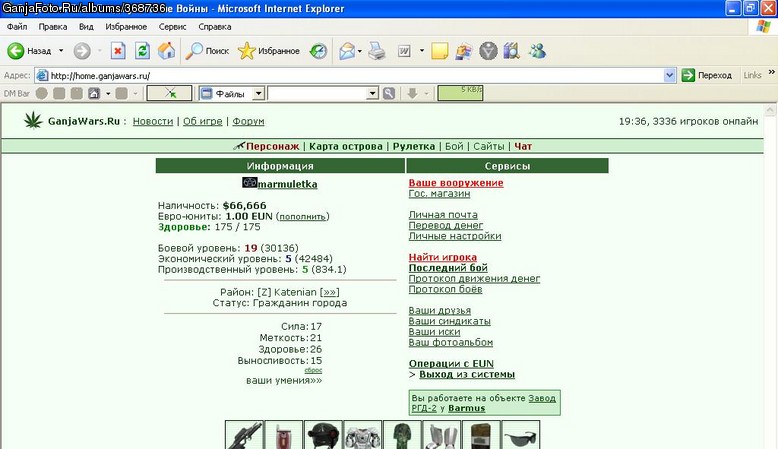
Task: Click the Форум link
Action: point(248,121)
